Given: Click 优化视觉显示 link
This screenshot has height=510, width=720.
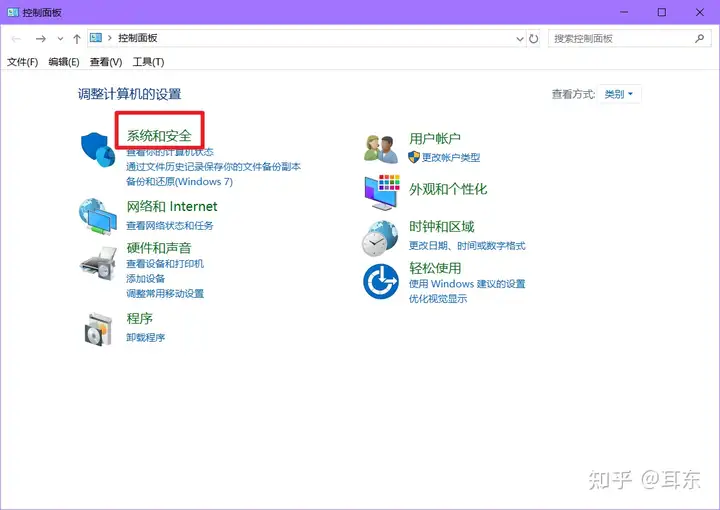Looking at the screenshot, I should [438, 299].
